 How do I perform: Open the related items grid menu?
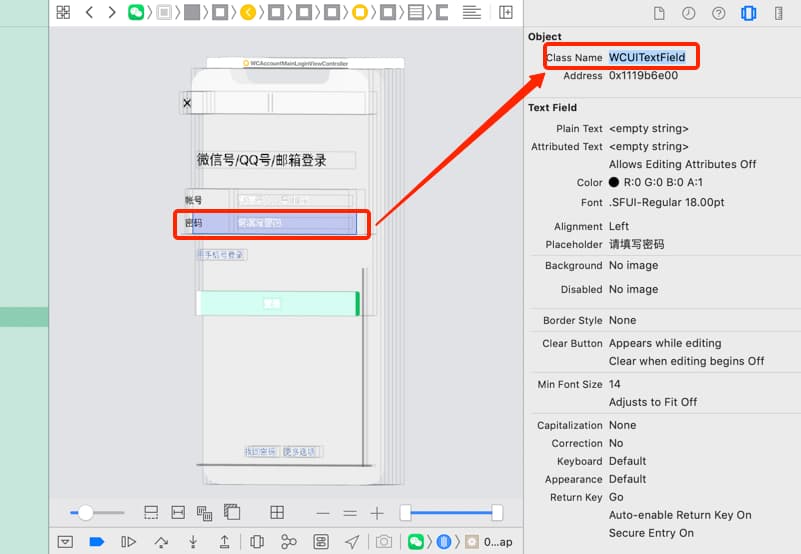coord(63,12)
